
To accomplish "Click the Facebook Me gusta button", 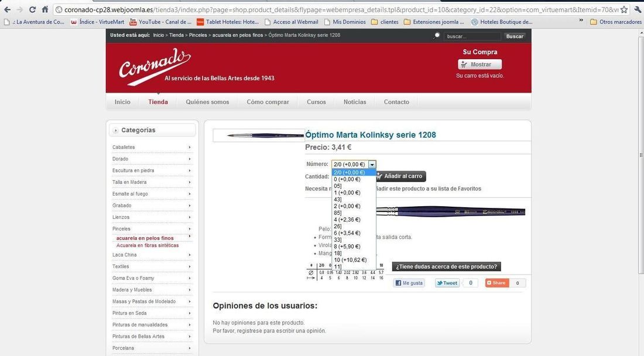I will [409, 283].
